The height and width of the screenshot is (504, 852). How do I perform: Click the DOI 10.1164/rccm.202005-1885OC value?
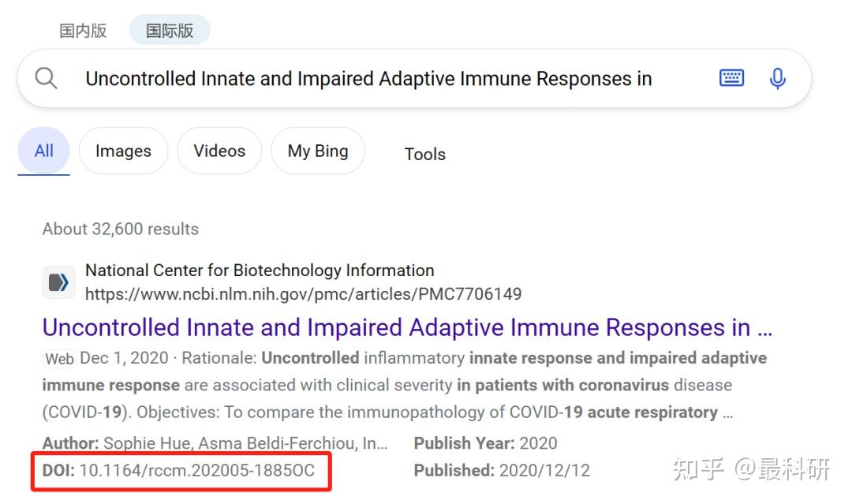click(x=196, y=471)
